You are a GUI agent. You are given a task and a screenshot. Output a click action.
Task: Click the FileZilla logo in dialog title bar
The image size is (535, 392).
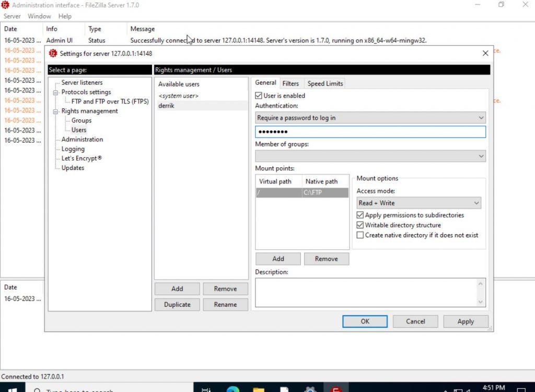(53, 53)
